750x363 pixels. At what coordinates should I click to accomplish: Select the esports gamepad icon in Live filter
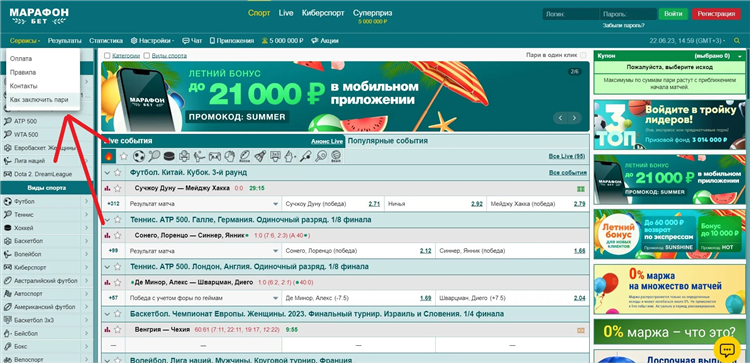215,156
